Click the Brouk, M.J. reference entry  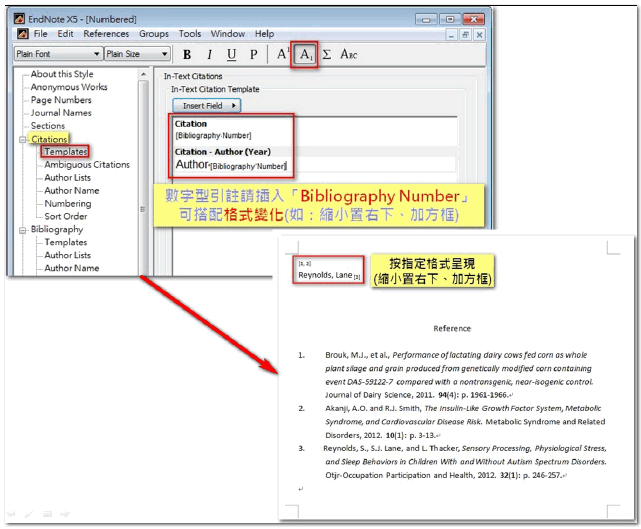point(459,375)
